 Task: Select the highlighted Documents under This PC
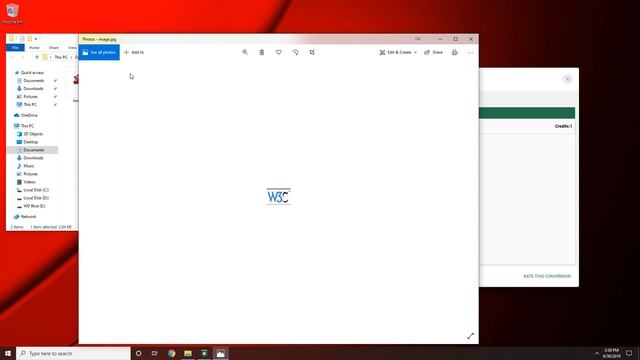(33, 150)
